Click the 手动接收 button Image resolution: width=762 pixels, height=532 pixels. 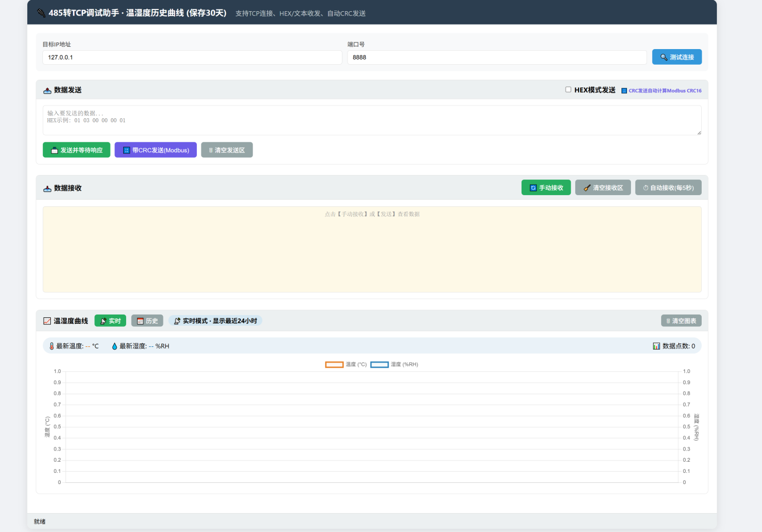(546, 188)
